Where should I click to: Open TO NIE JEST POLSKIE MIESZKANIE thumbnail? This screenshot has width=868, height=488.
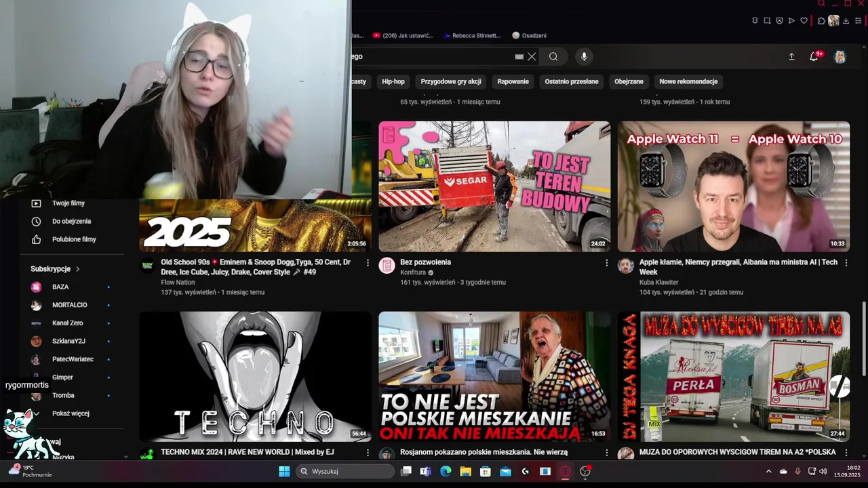point(494,377)
